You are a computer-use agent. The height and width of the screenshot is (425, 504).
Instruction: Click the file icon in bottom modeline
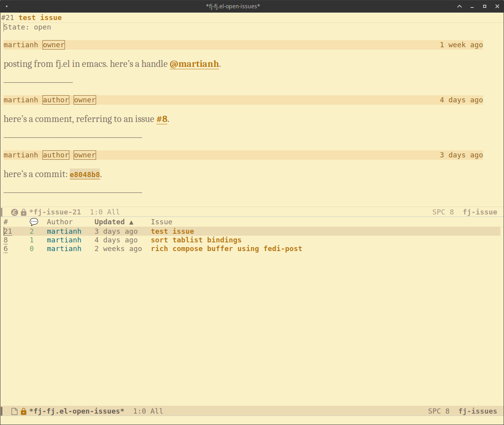click(x=15, y=411)
